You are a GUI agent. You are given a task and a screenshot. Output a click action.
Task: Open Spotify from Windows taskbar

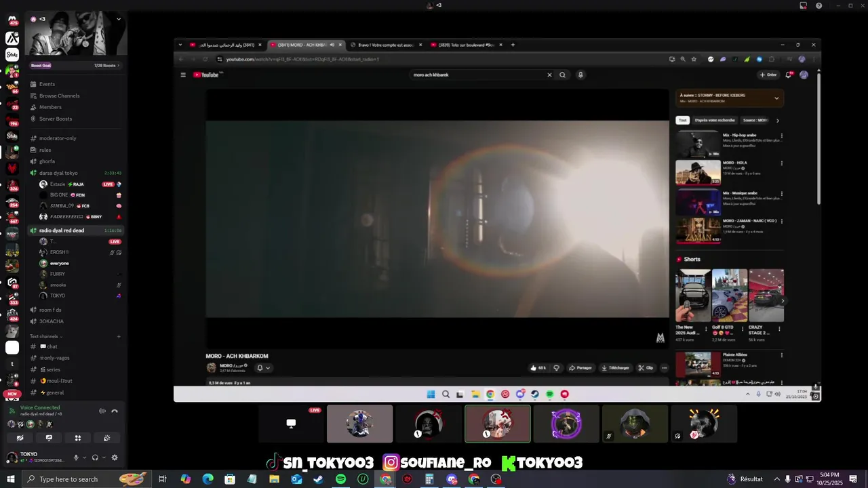click(x=340, y=479)
